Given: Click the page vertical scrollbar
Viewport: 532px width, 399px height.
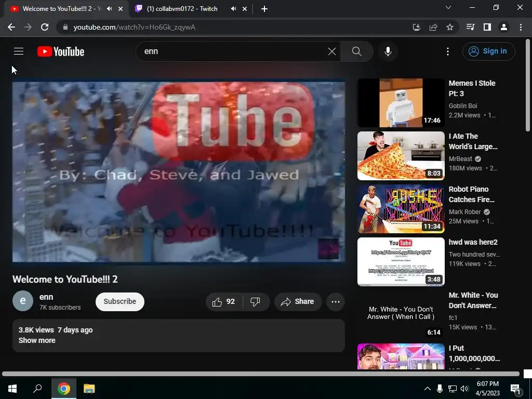Looking at the screenshot, I should pos(528,86).
